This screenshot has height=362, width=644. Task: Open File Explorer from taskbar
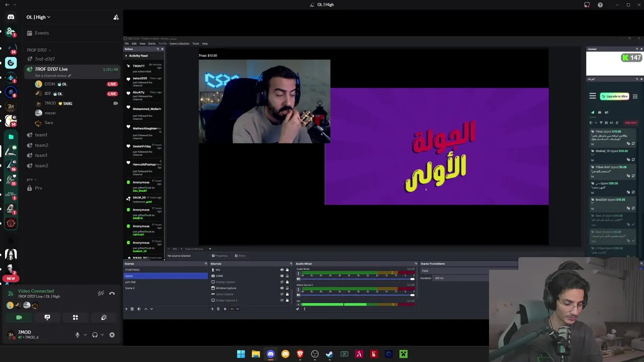(256, 354)
